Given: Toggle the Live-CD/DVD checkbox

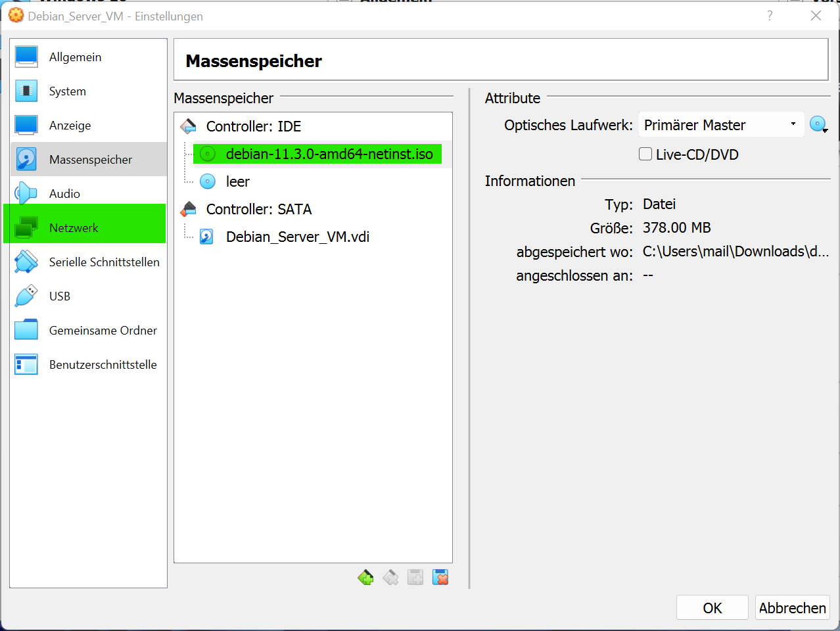Looking at the screenshot, I should point(645,154).
